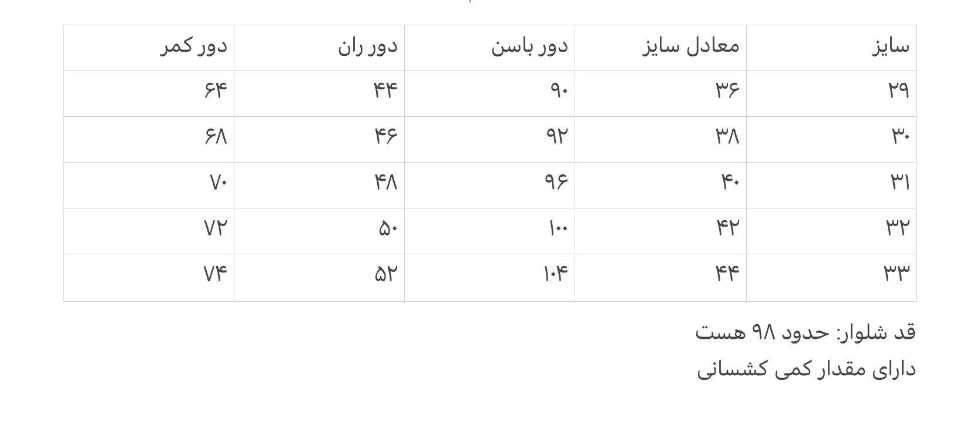Click waist measurement ۶۴ cell
Screen dimensions: 980x421
point(215,90)
